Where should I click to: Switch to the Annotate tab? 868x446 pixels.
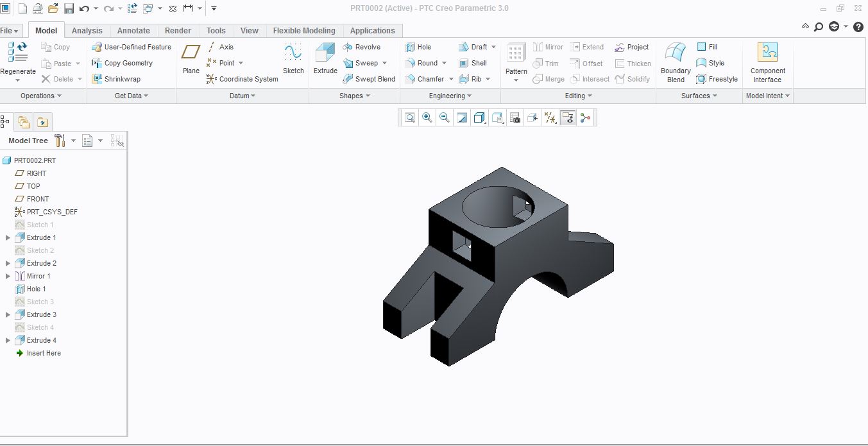point(133,31)
